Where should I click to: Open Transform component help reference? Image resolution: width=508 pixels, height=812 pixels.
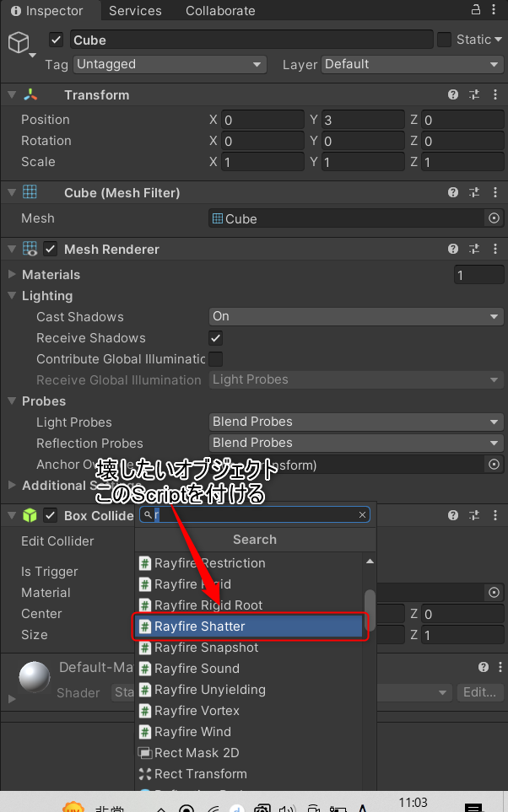click(x=453, y=94)
